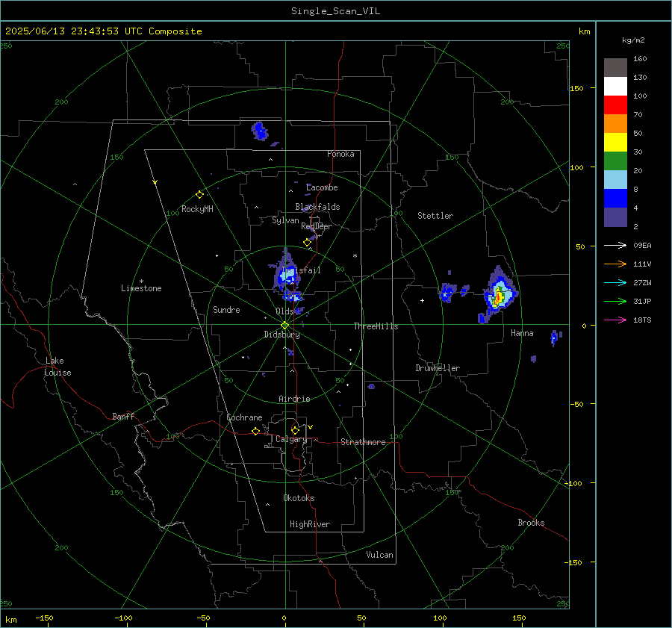Viewport: 672px width, 628px height.
Task: Click the Ponoka city label
Action: tap(340, 154)
